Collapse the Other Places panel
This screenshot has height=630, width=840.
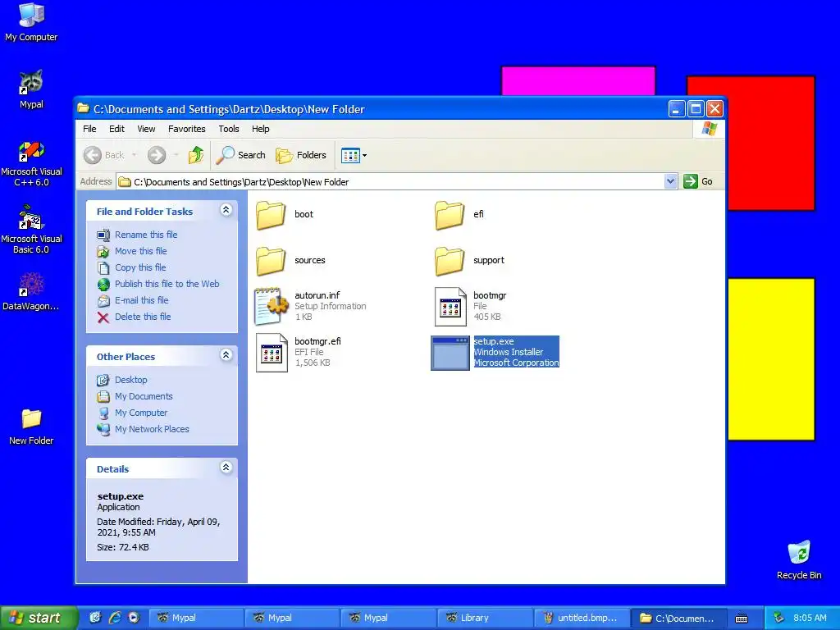click(x=226, y=354)
